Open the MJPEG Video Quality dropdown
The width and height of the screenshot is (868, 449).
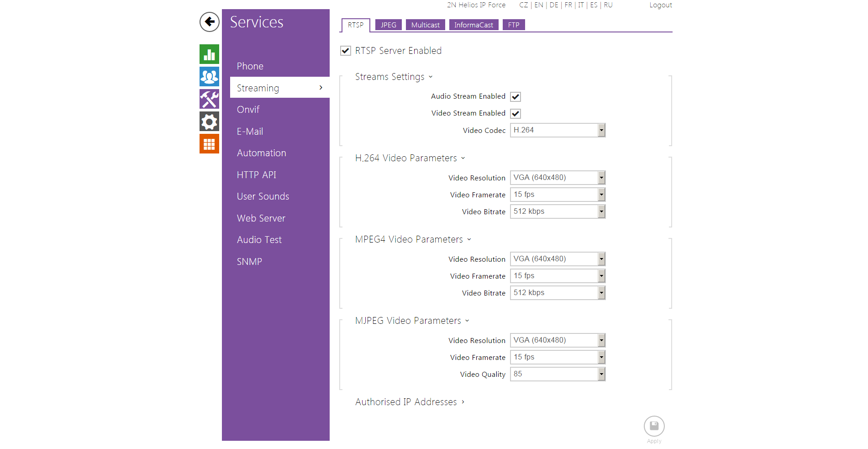tap(558, 374)
